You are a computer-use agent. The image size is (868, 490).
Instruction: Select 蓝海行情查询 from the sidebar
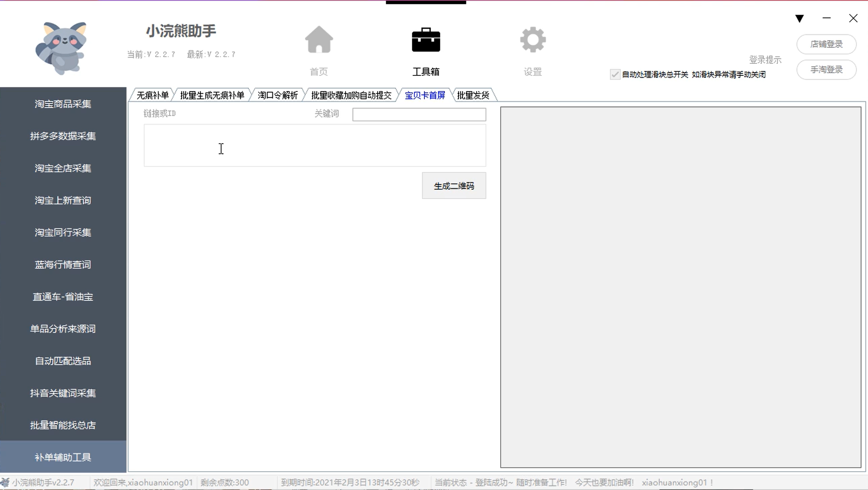tap(62, 264)
